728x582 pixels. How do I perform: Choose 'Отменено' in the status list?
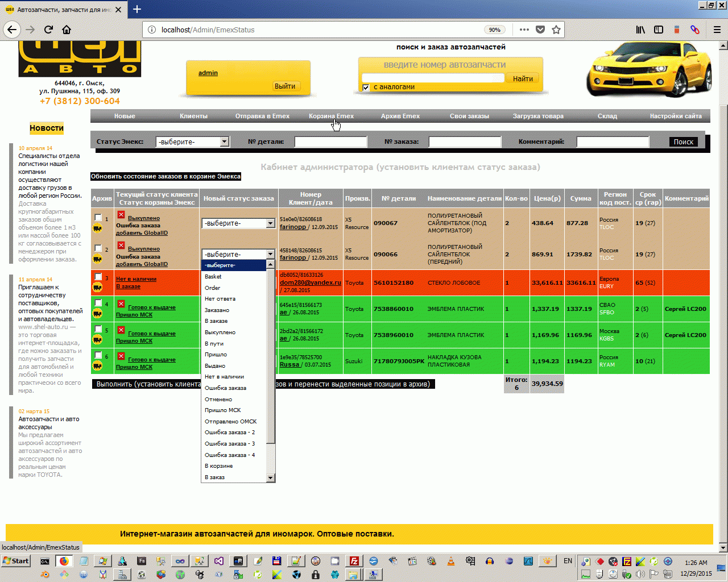point(234,400)
